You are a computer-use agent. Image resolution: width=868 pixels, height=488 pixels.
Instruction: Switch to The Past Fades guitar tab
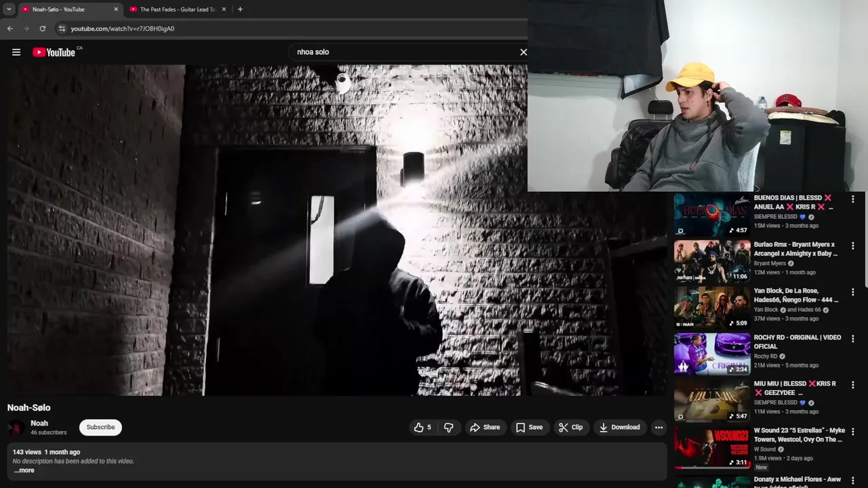(178, 9)
